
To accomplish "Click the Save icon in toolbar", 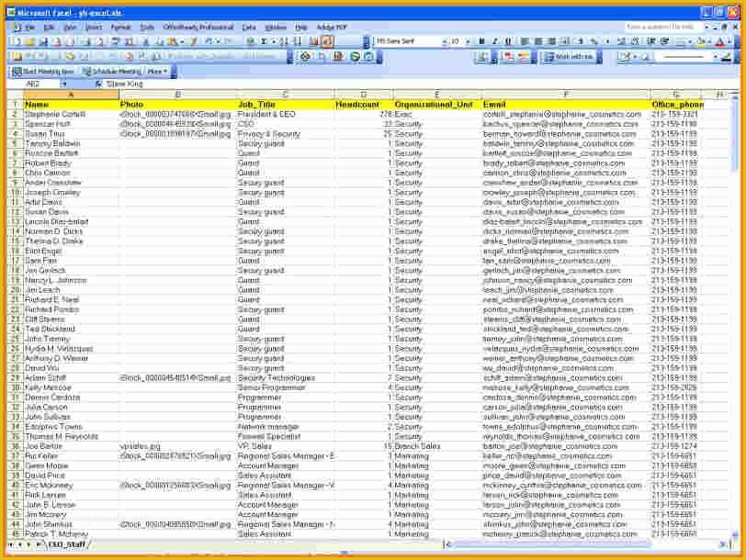I will click(x=43, y=42).
